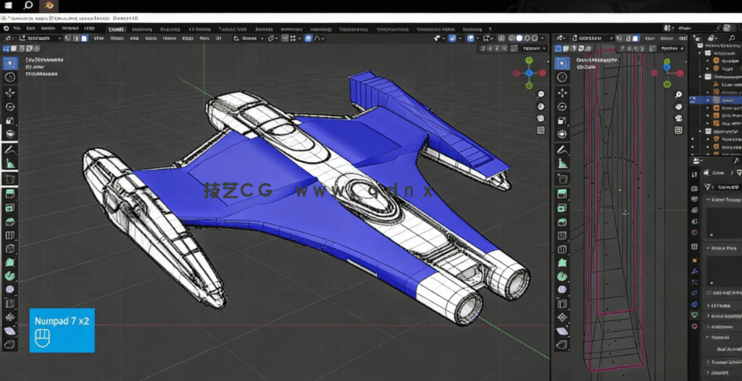Switch left viewport to wireframe shading
Viewport: 742px width, 381px height.
point(512,38)
